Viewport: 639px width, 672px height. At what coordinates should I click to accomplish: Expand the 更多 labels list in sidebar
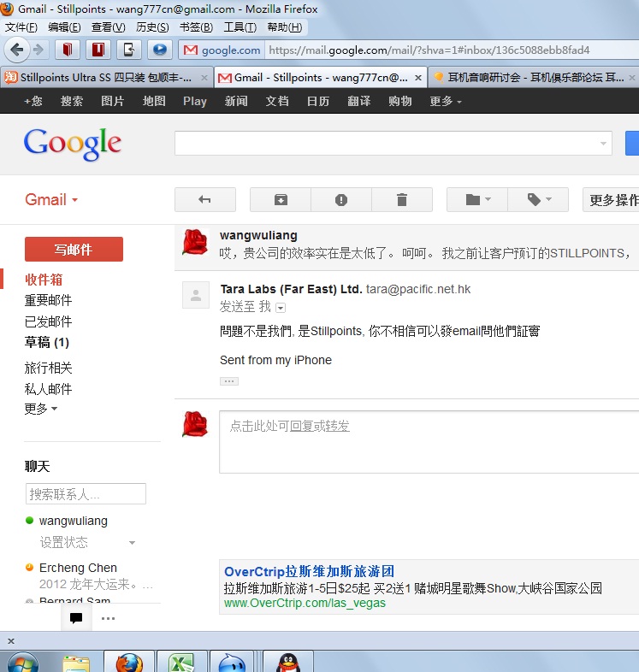click(41, 409)
